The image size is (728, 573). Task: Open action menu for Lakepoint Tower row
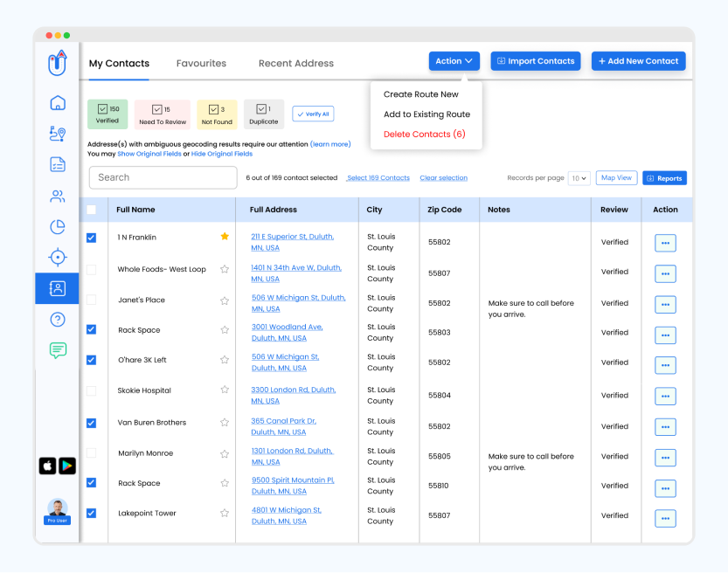[665, 519]
